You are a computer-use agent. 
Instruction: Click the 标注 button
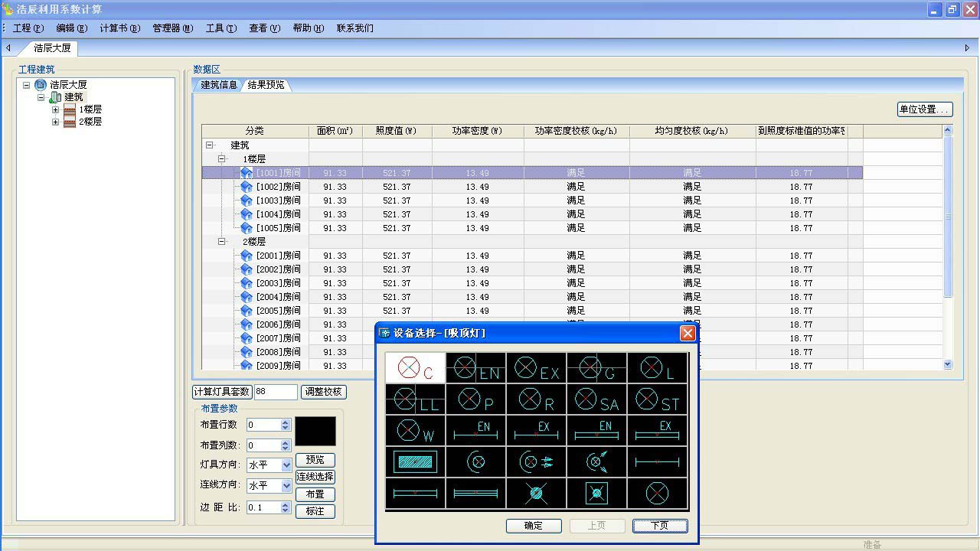pyautogui.click(x=315, y=511)
